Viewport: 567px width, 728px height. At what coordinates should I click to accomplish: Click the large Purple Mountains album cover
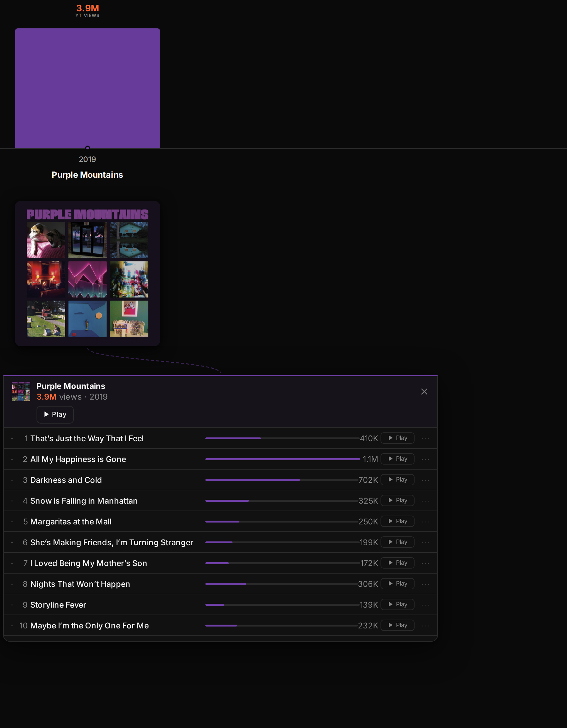point(87,273)
